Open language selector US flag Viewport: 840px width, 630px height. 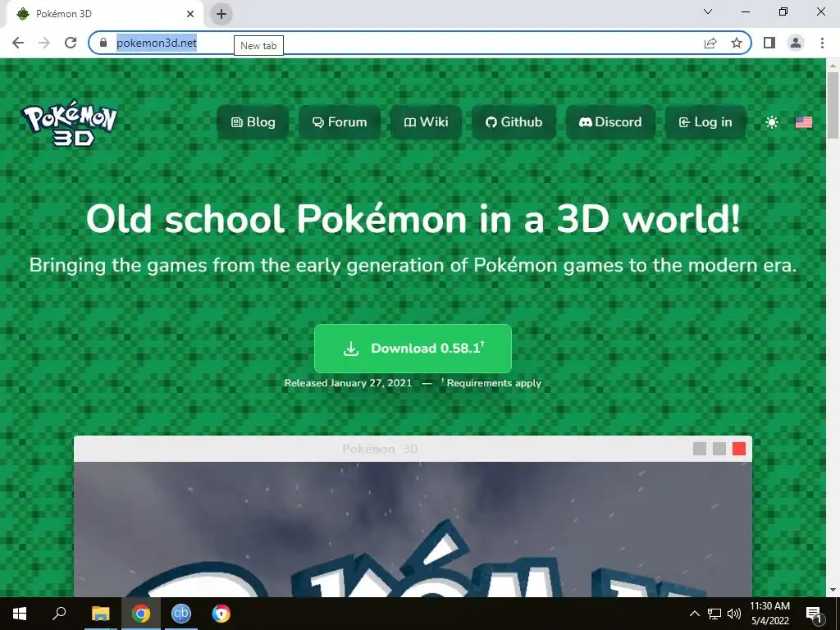pyautogui.click(x=804, y=123)
